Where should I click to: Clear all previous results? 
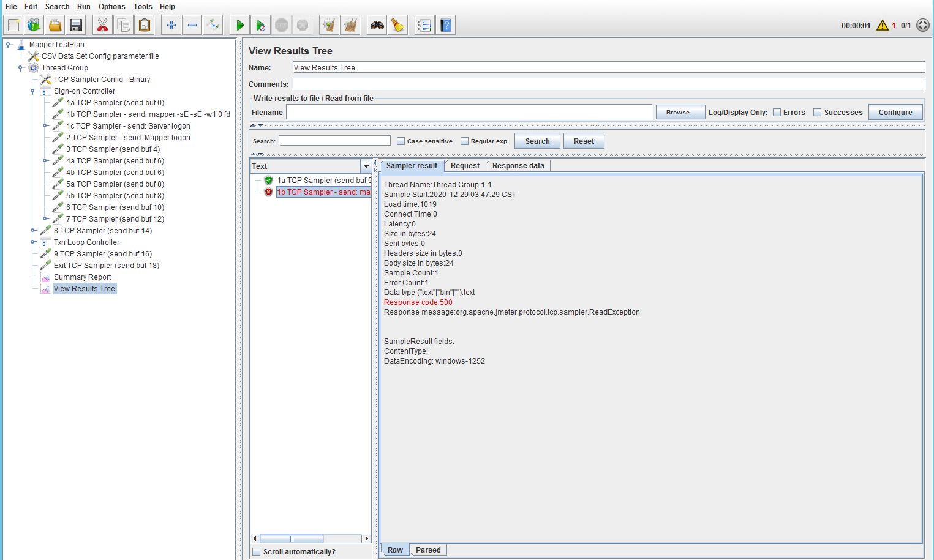(x=350, y=25)
